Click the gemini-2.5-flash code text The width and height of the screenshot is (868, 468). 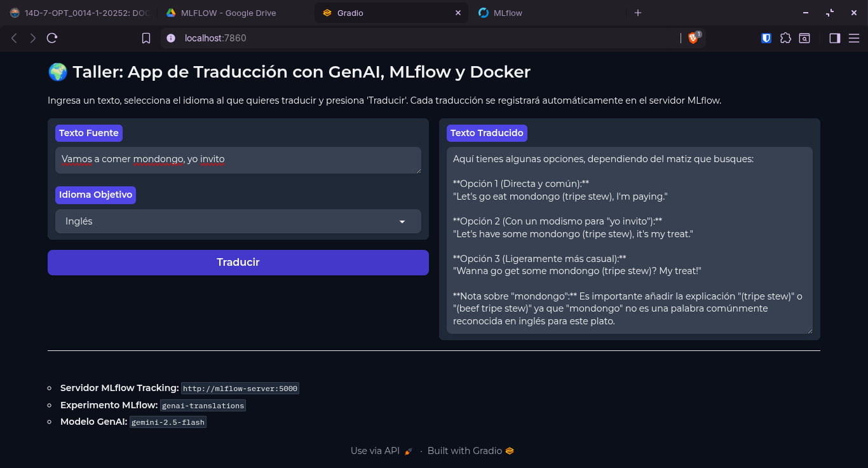coord(168,422)
